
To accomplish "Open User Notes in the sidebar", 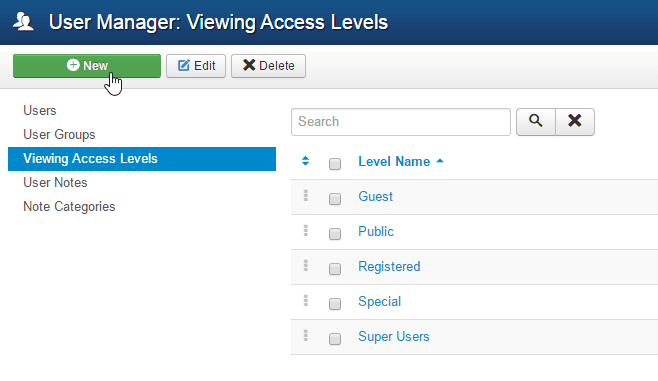I will (x=55, y=183).
